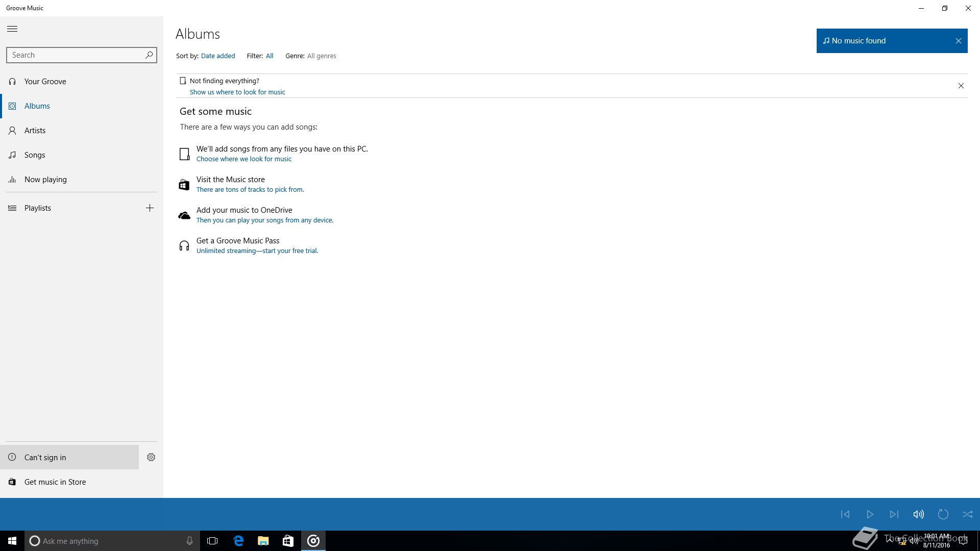Image resolution: width=980 pixels, height=551 pixels.
Task: Click Unlimited streaming free trial link
Action: tap(257, 251)
